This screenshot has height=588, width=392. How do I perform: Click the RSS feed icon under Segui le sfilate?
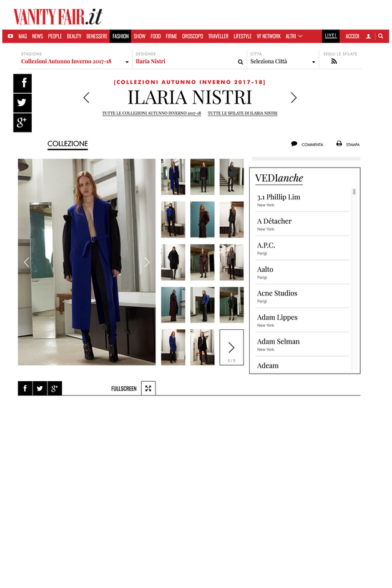point(334,61)
